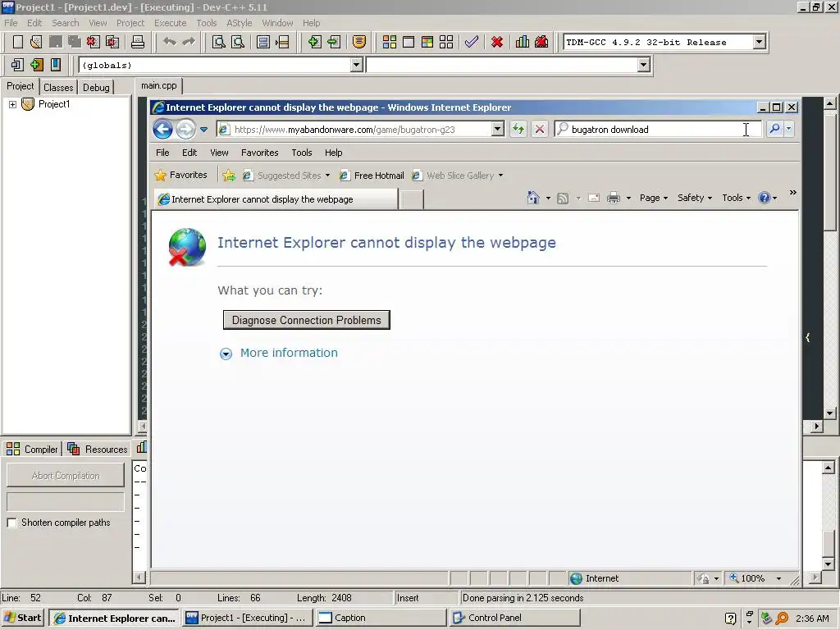The height and width of the screenshot is (630, 840).
Task: Click the Project Options shield icon
Action: [359, 42]
